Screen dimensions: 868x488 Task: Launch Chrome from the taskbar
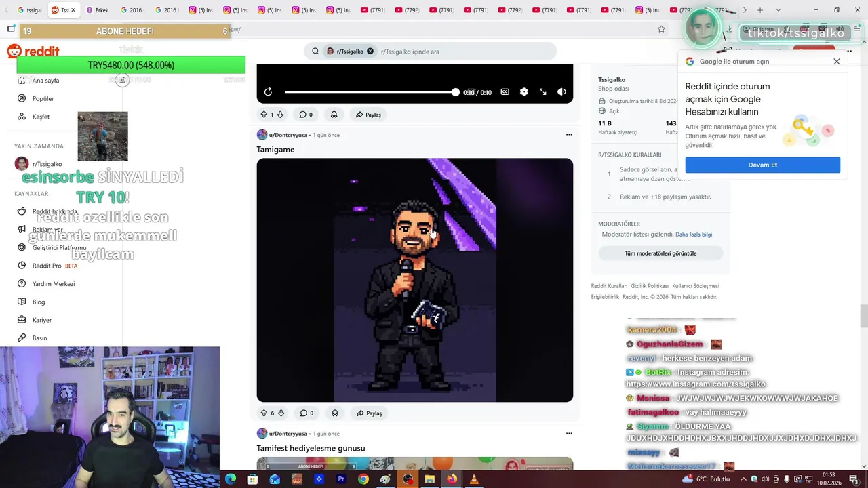(x=363, y=479)
